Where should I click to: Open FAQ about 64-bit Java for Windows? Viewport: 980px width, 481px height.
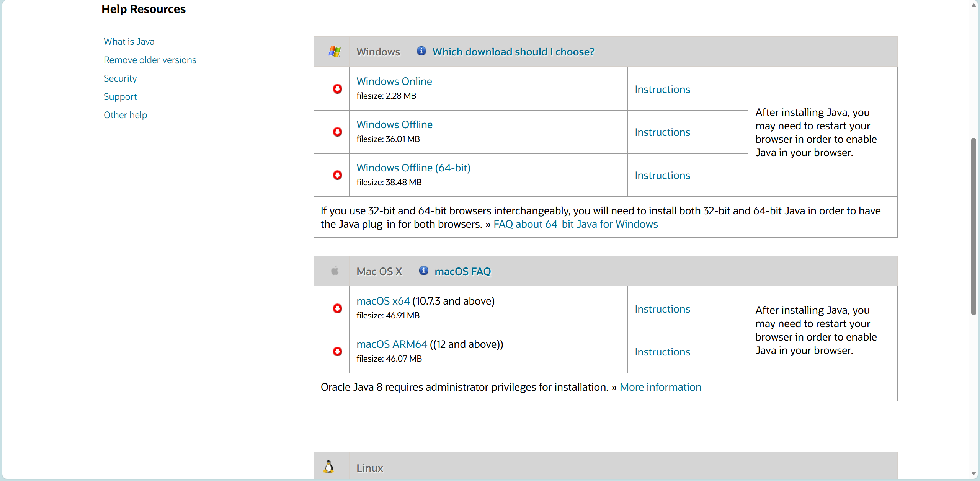[576, 224]
